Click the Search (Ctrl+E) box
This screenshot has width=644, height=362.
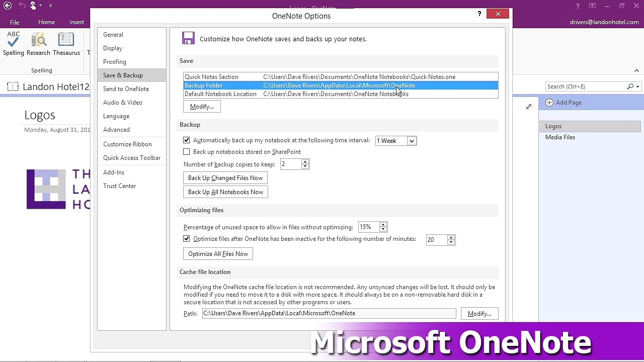586,86
